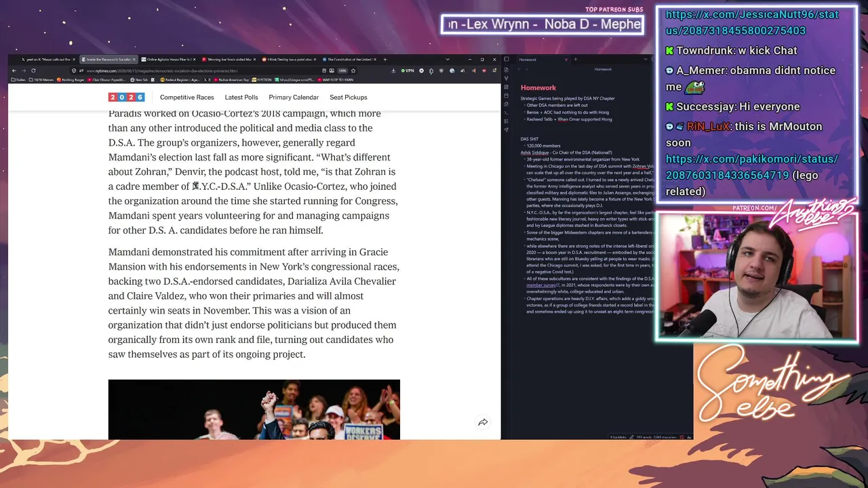Switch to the 'Morning Joe hosts visited' tab
This screenshot has width=868, height=488.
coord(229,60)
